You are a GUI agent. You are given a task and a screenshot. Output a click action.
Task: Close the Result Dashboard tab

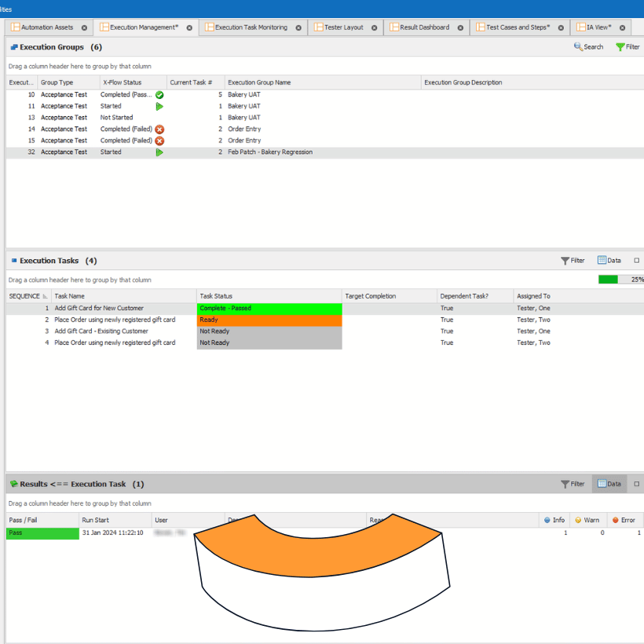[x=460, y=28]
